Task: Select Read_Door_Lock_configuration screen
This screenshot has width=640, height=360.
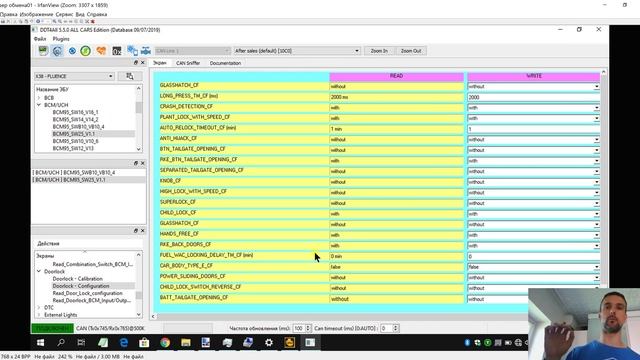Action: tap(87, 293)
